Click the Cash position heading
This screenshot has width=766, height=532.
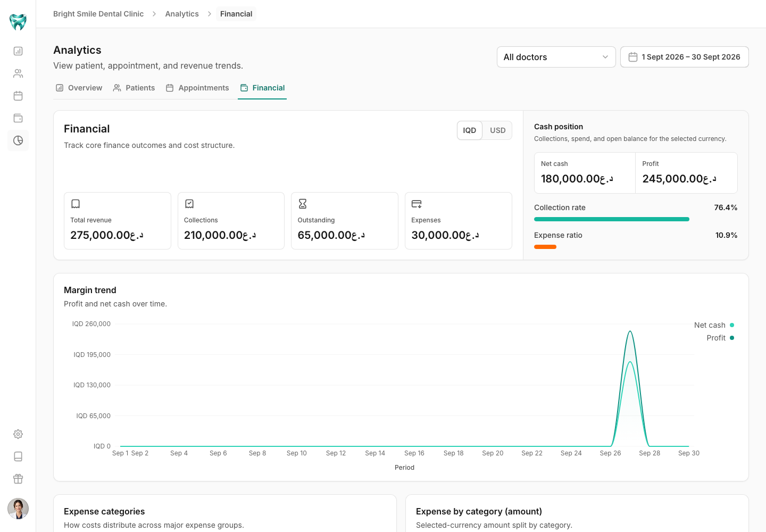(559, 127)
